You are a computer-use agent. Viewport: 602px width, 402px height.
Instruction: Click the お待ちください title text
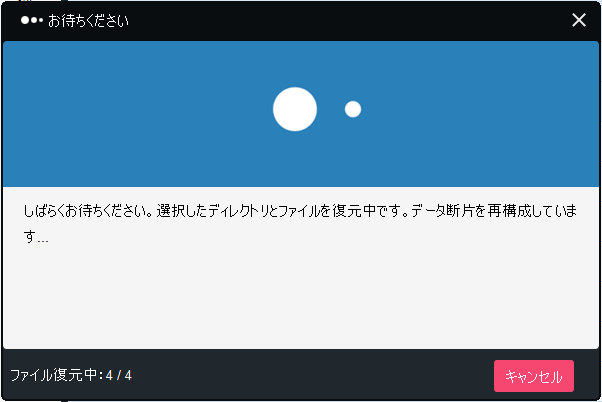88,20
